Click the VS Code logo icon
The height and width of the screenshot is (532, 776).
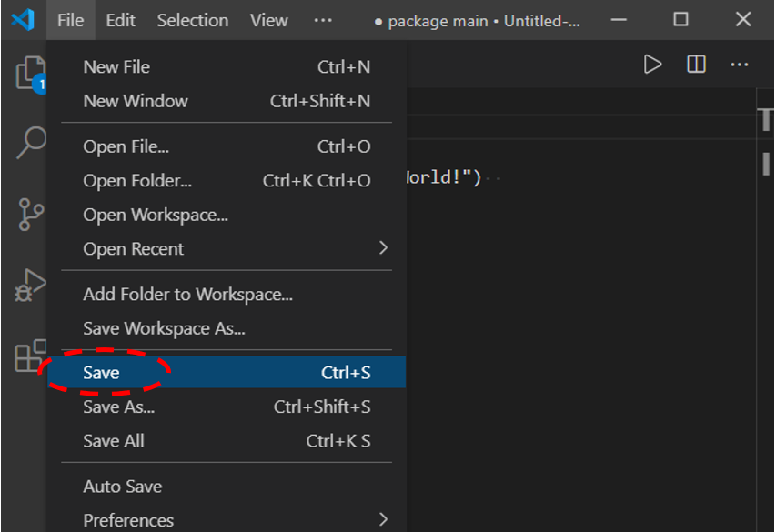[x=23, y=20]
